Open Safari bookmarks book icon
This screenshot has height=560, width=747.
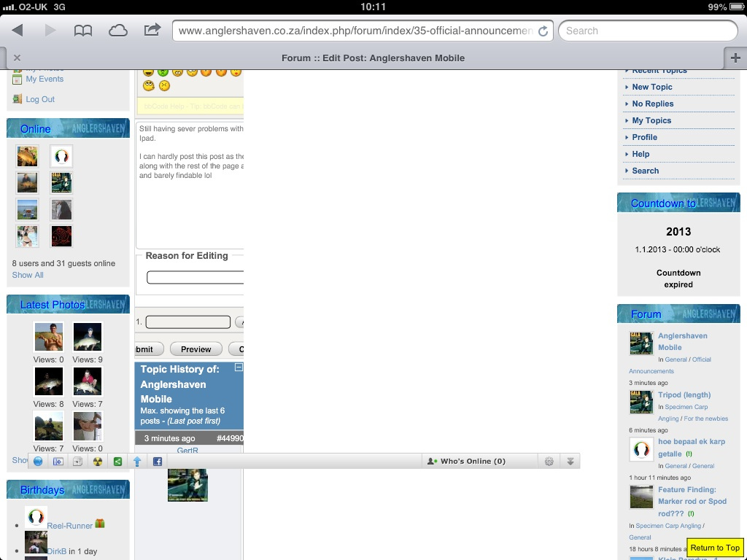tap(83, 31)
